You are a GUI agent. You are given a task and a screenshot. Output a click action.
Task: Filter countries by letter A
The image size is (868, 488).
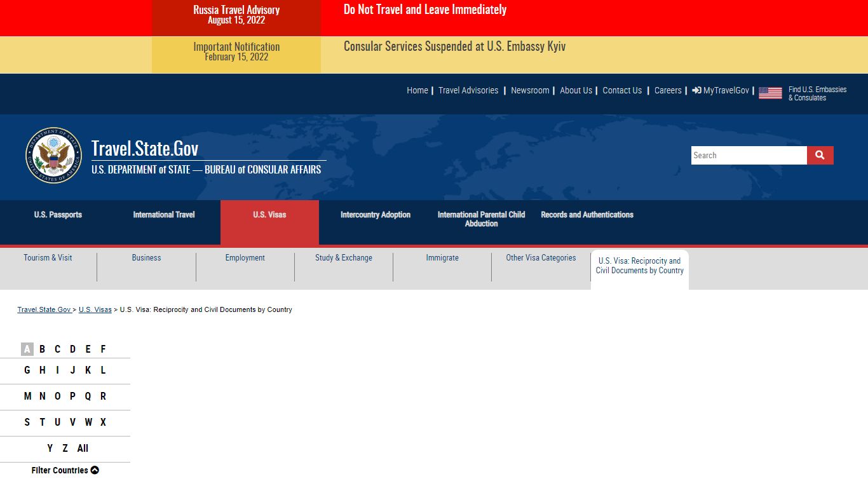click(27, 349)
